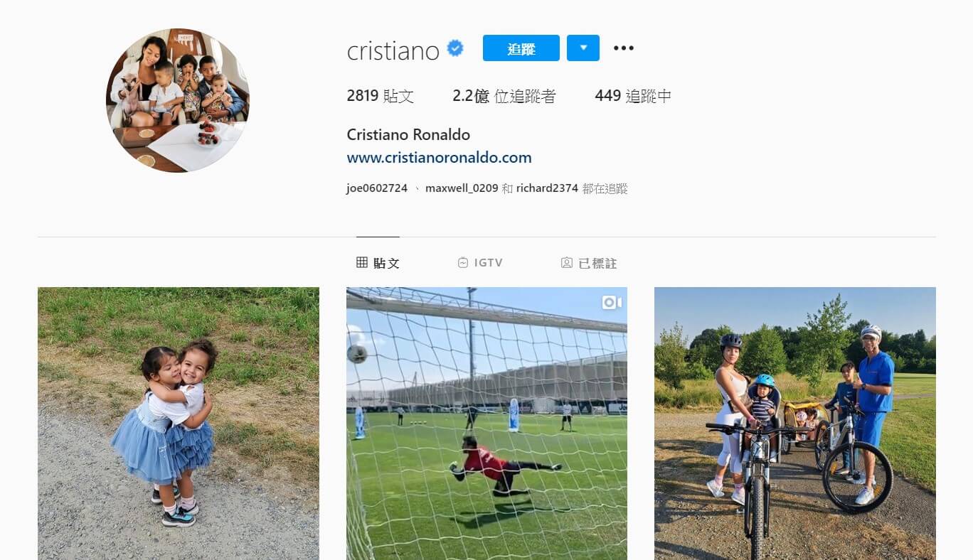This screenshot has width=973, height=560.
Task: Open the www.cristianoronaldo.com link
Action: [x=440, y=158]
